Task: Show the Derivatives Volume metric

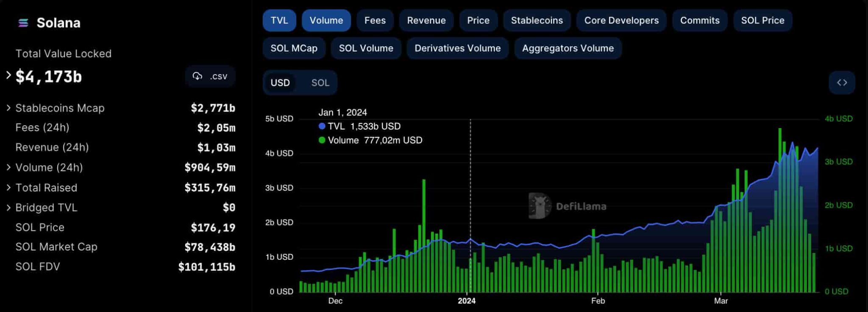Action: [457, 48]
